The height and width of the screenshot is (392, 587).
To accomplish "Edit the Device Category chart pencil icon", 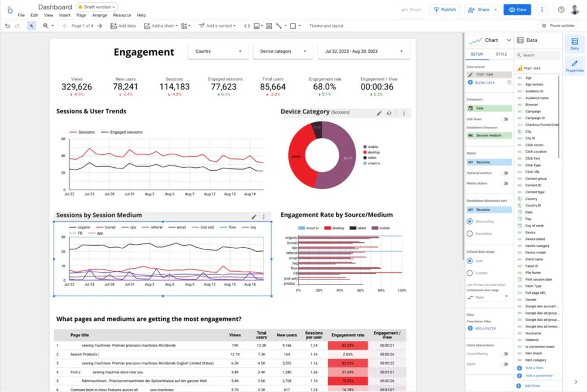I will coord(379,113).
